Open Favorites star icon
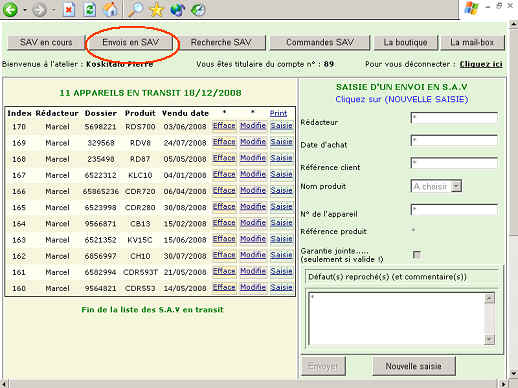 [x=157, y=10]
